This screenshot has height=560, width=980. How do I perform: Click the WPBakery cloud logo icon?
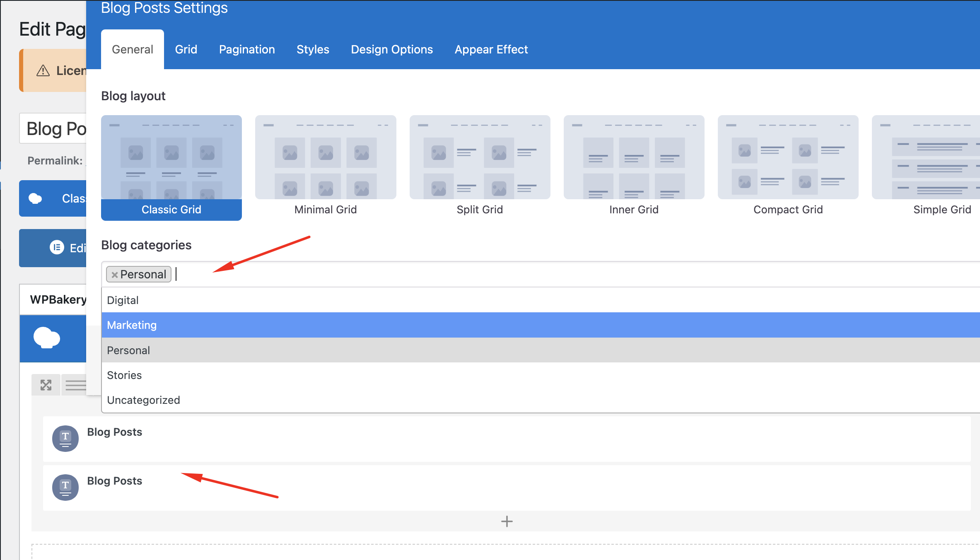(47, 338)
